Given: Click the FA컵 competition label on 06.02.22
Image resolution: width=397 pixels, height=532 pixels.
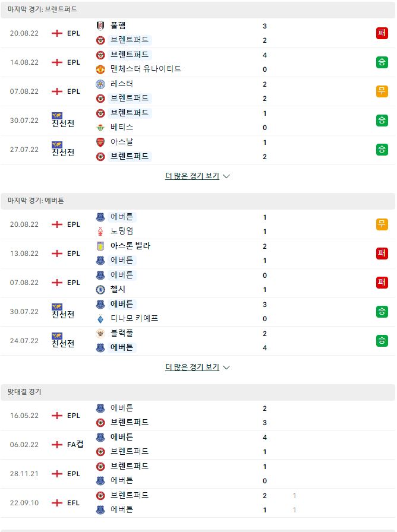Looking at the screenshot, I should [75, 445].
